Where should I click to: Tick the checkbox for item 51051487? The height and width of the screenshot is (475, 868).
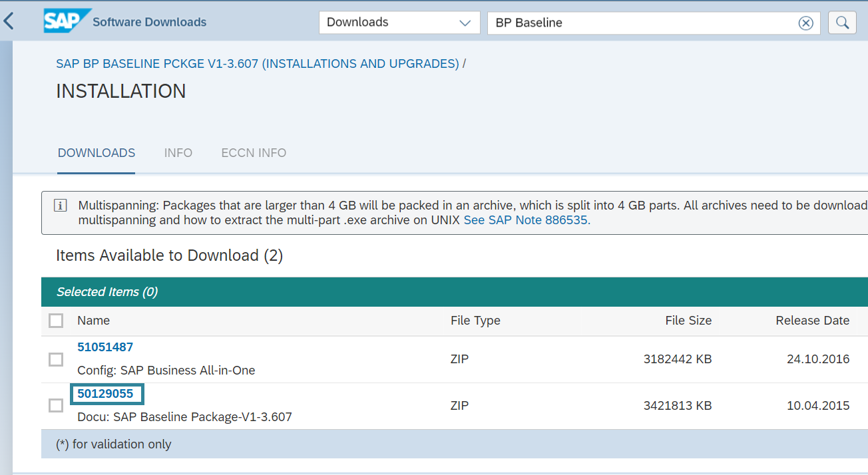coord(57,359)
